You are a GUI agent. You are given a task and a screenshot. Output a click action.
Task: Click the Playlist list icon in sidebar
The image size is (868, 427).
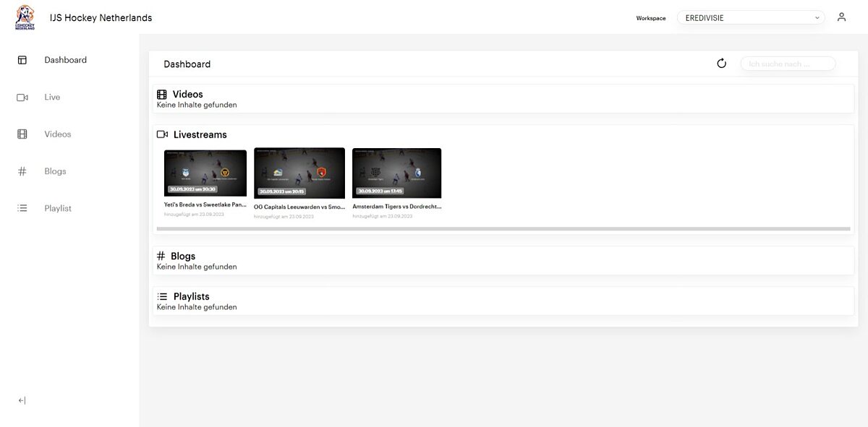(22, 208)
